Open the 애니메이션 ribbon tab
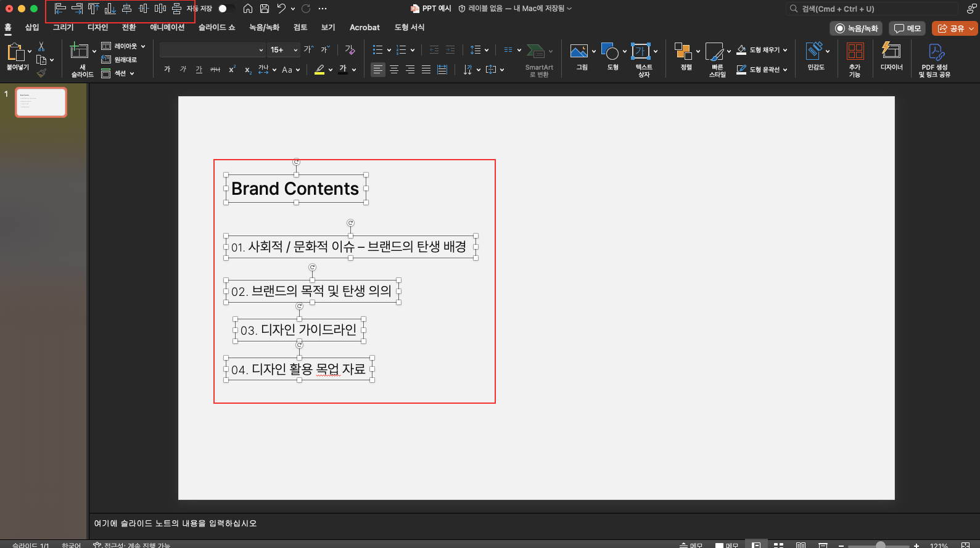The image size is (980, 548). (167, 27)
